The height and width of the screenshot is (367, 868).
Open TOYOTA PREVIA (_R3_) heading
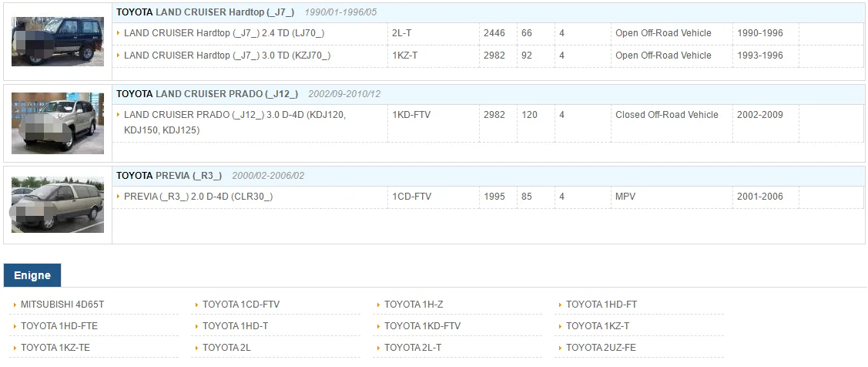(x=169, y=176)
